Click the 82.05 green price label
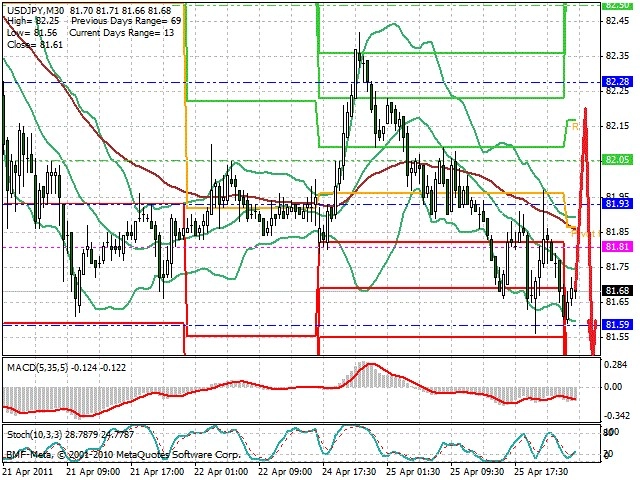This screenshot has width=640, height=480. point(617,160)
